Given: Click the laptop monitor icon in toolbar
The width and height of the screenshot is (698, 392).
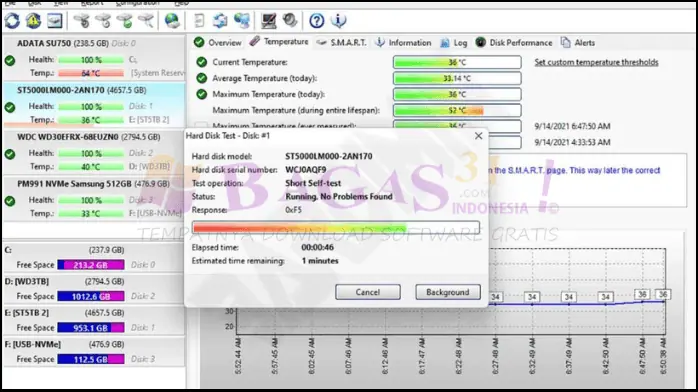Looking at the screenshot, I should point(268,20).
